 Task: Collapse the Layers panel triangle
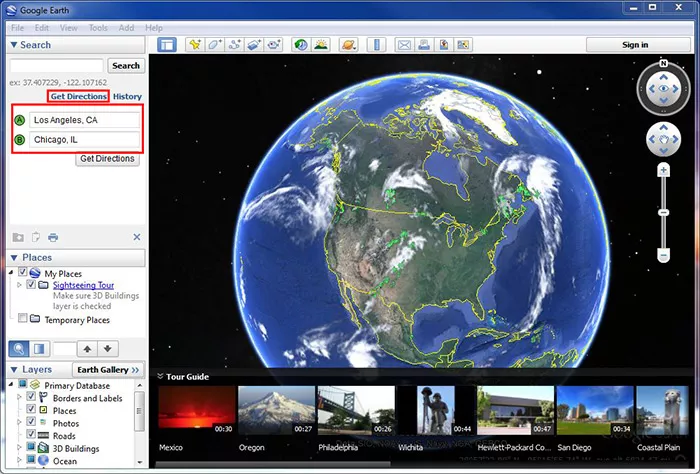pos(14,370)
